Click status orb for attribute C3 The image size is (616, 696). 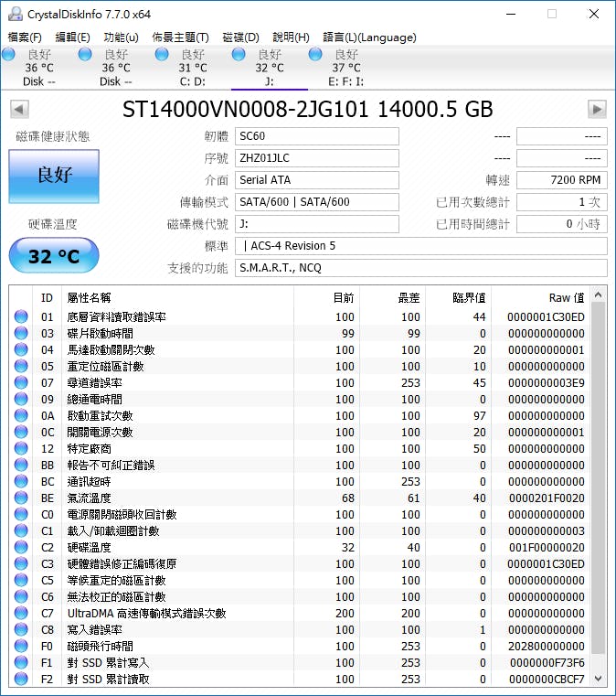21,563
